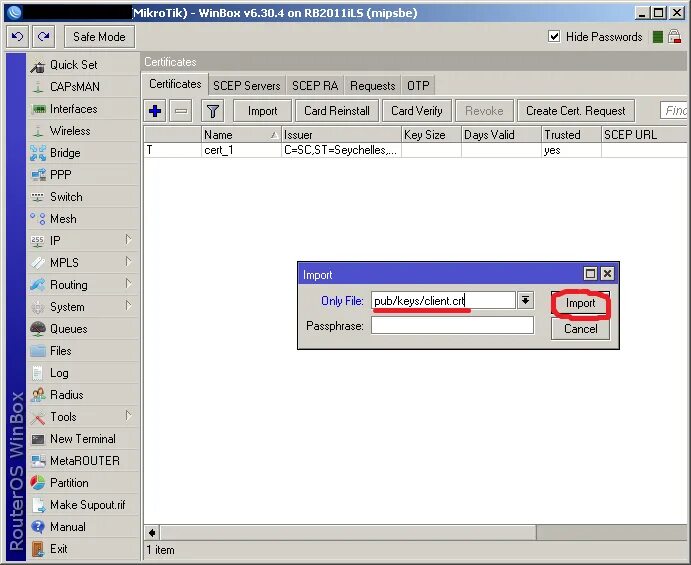Image resolution: width=691 pixels, height=565 pixels.
Task: Switch to the SCEP RA tab
Action: pos(315,85)
